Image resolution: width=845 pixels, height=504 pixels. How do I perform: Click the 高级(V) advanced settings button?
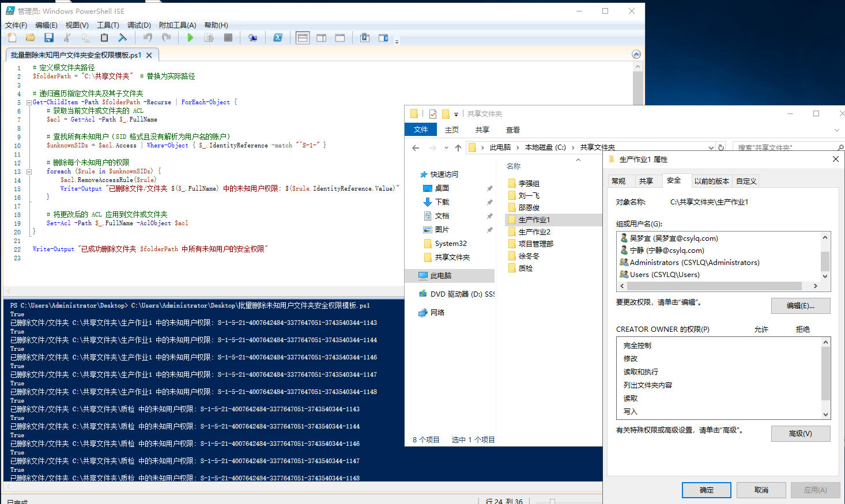coord(801,434)
